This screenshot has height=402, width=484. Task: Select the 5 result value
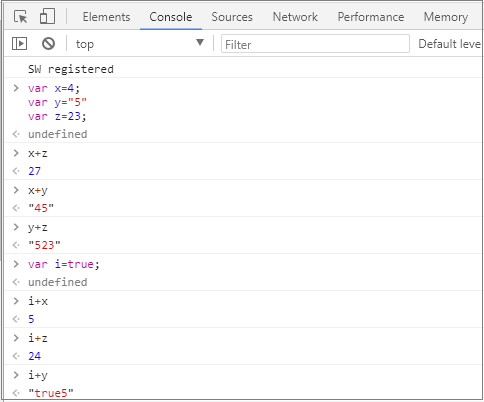(x=31, y=319)
